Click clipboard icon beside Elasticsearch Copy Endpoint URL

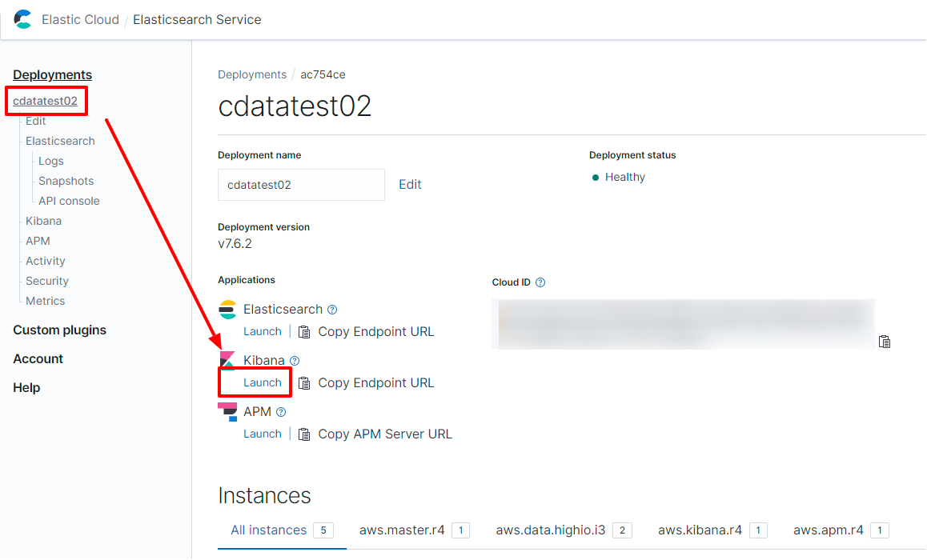(x=304, y=332)
